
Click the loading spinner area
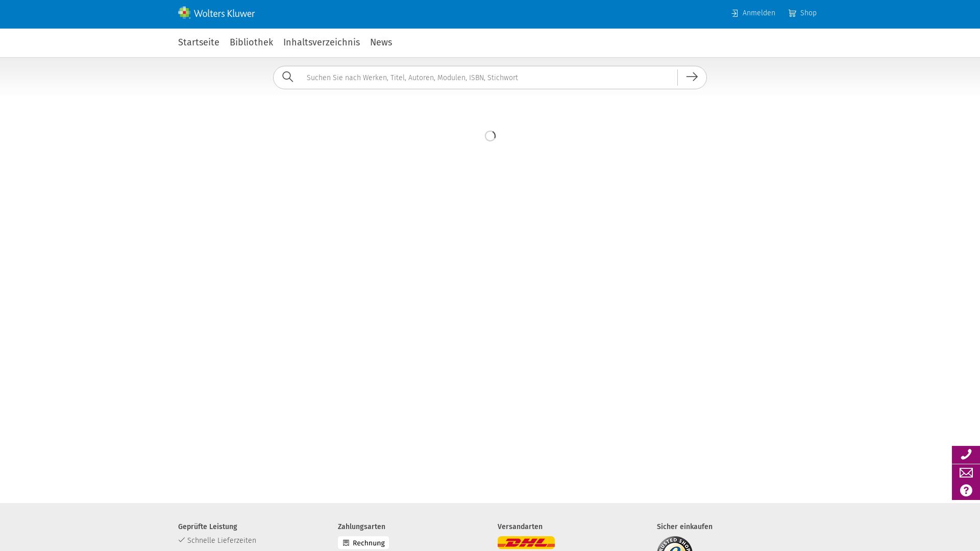click(490, 135)
